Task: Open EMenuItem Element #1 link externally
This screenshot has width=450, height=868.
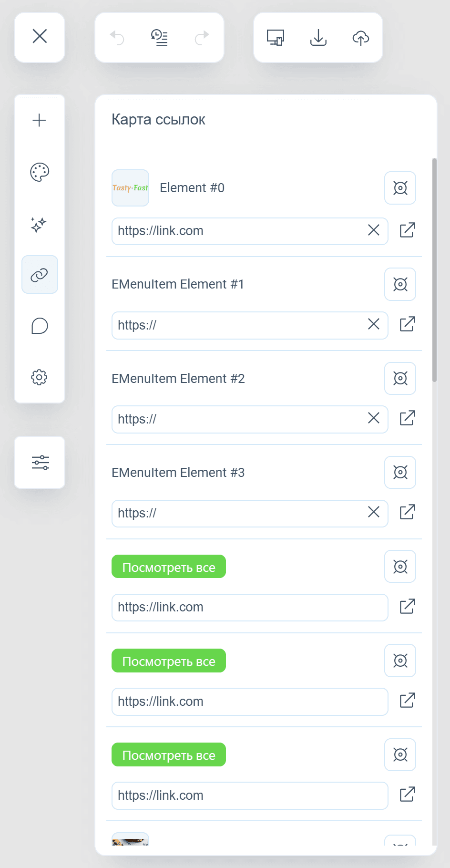Action: click(x=408, y=324)
